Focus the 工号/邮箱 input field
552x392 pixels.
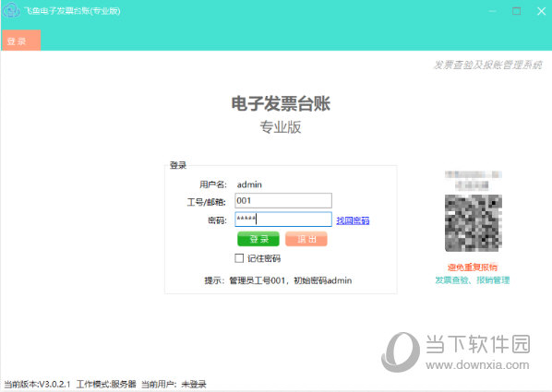[x=283, y=200]
